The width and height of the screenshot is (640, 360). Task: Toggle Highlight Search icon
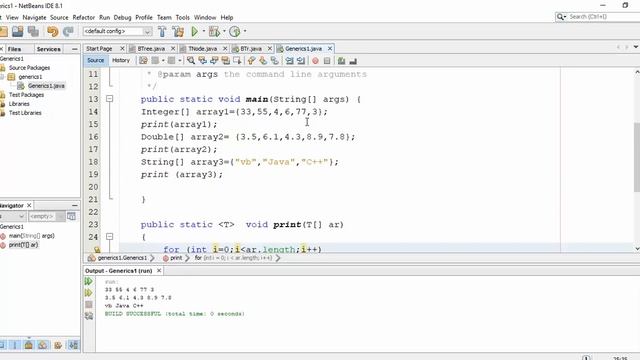[225, 61]
